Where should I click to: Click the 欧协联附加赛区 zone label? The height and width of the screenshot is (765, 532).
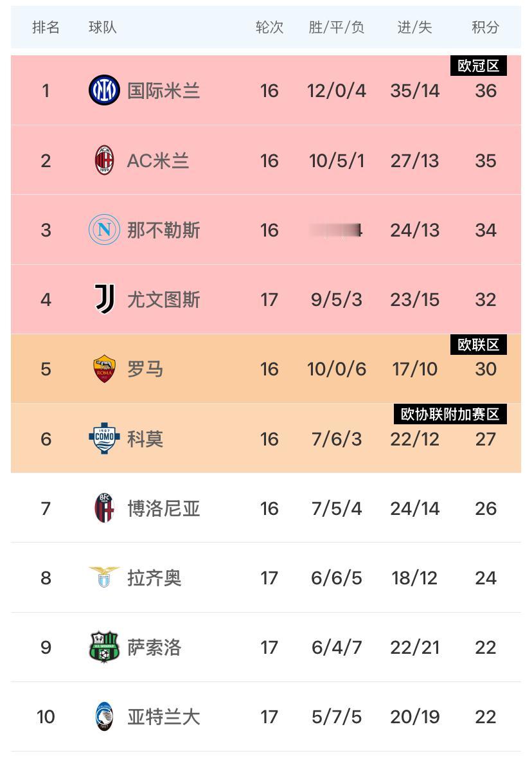tap(450, 414)
